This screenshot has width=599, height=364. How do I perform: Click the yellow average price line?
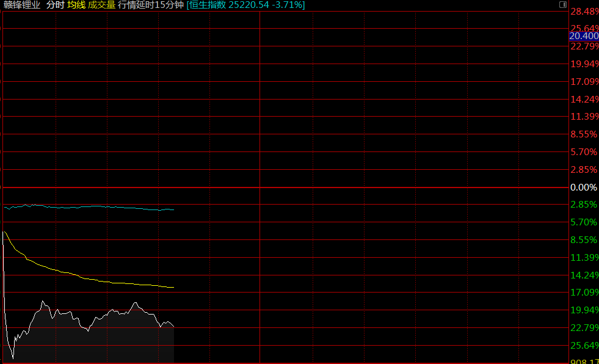pos(92,280)
